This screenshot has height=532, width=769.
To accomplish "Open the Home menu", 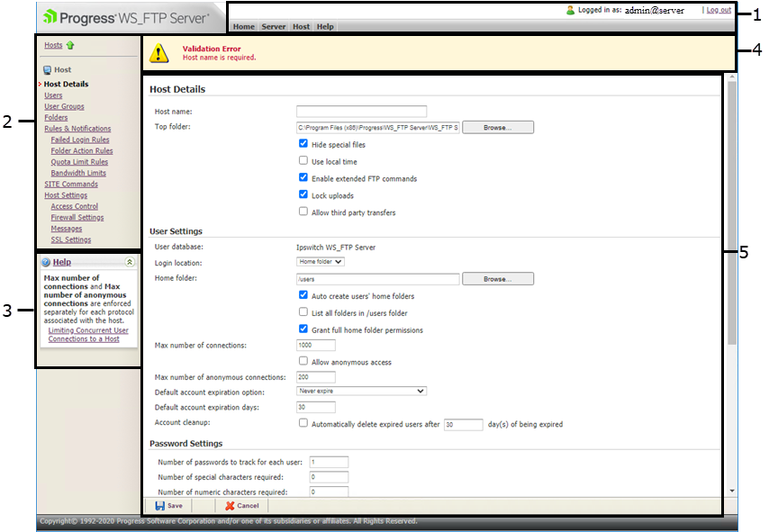I will click(244, 26).
